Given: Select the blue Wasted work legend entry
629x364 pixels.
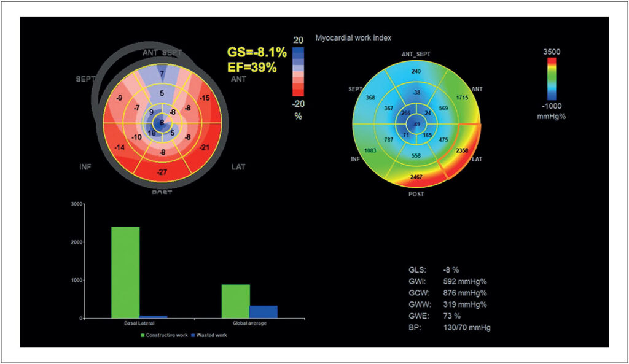Looking at the screenshot, I should (209, 335).
